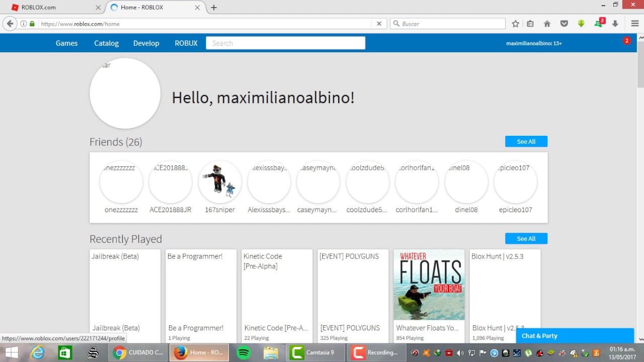Open the Chat & Party panel
This screenshot has height=362, width=644.
575,336
